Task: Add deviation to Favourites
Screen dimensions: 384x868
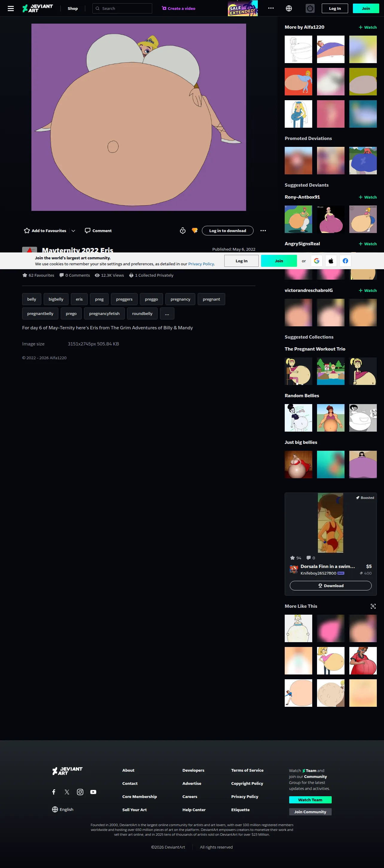Action: coord(45,231)
